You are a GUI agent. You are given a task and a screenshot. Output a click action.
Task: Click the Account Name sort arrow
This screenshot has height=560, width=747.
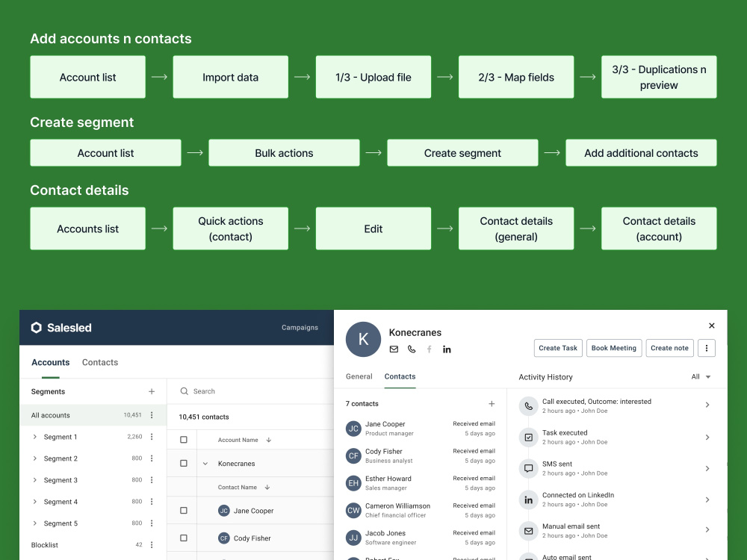point(269,440)
